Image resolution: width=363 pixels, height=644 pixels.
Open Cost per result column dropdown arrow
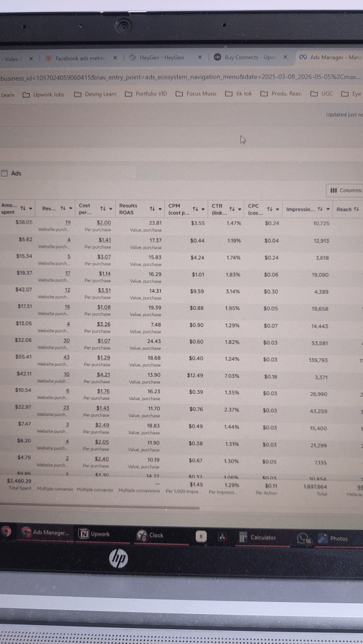[x=111, y=209]
